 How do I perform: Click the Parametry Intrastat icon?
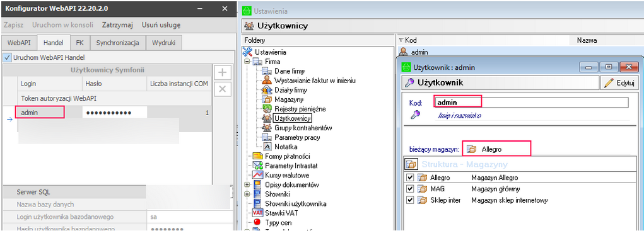pyautogui.click(x=258, y=166)
